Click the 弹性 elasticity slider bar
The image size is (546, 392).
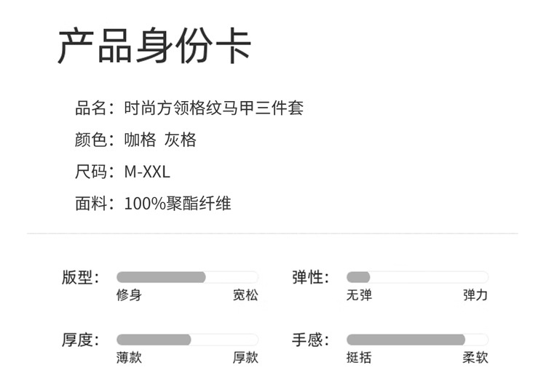pyautogui.click(x=416, y=277)
